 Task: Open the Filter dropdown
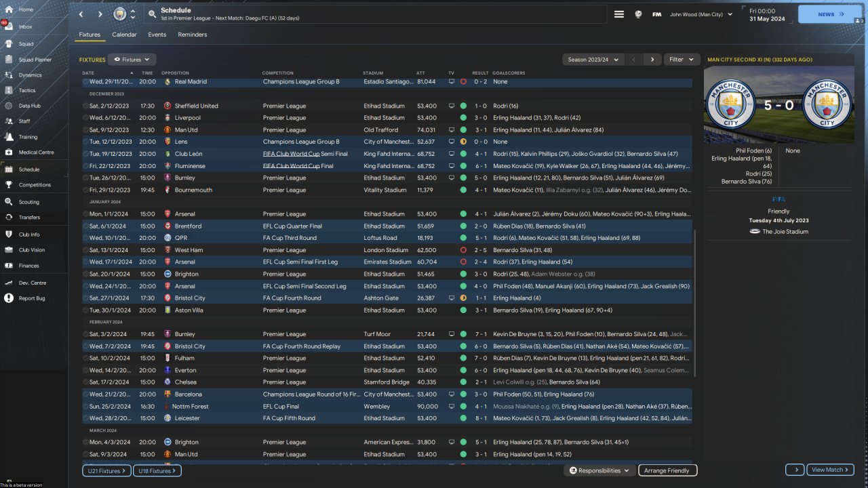point(681,60)
